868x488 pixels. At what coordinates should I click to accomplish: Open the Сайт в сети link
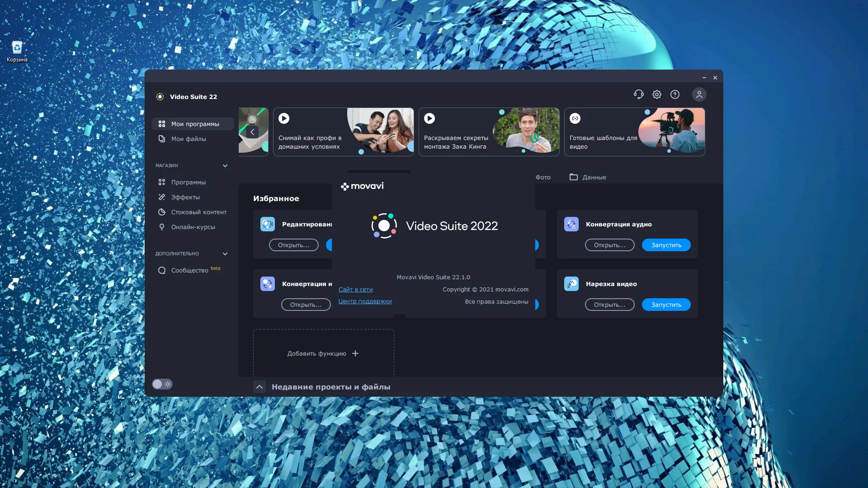click(x=356, y=289)
